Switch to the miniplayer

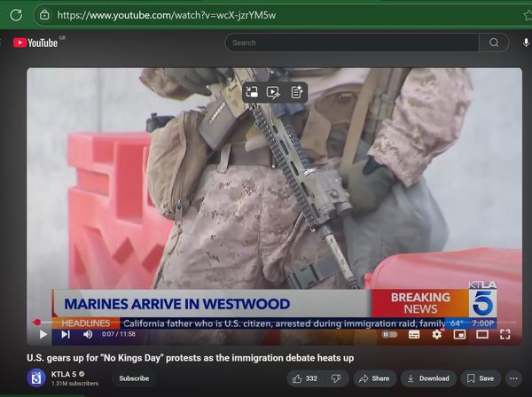(459, 335)
